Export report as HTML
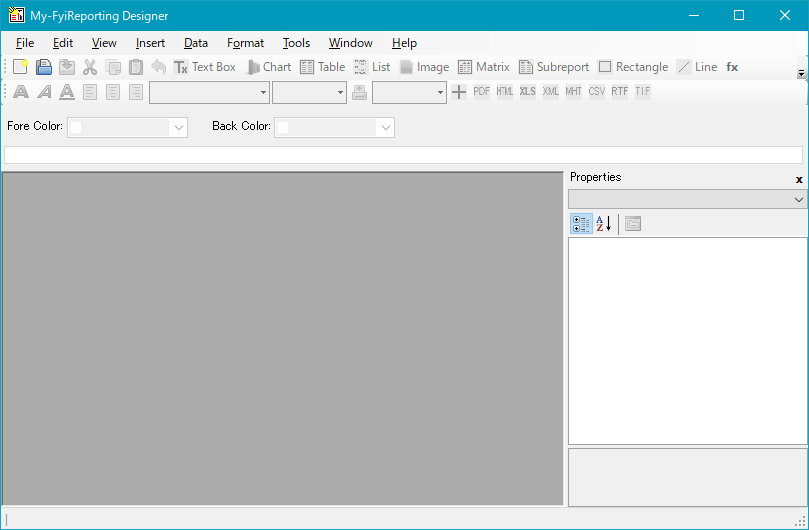This screenshot has width=809, height=530. tap(505, 91)
